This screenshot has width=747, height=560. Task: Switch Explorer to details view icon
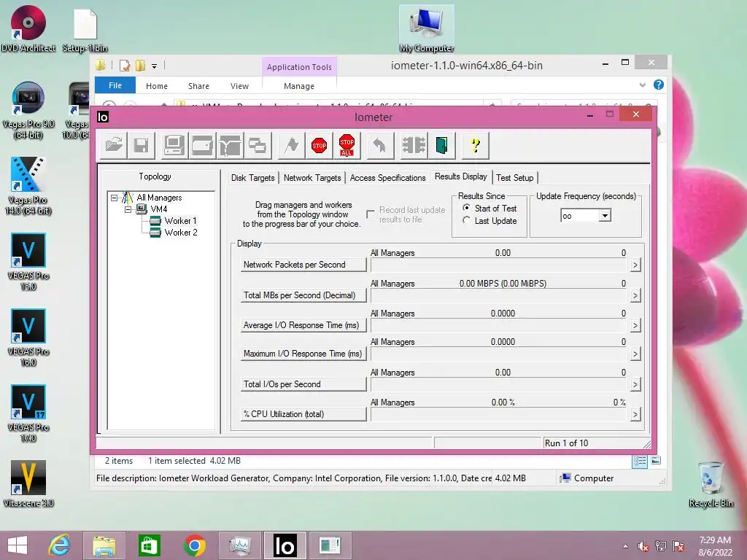[x=639, y=461]
